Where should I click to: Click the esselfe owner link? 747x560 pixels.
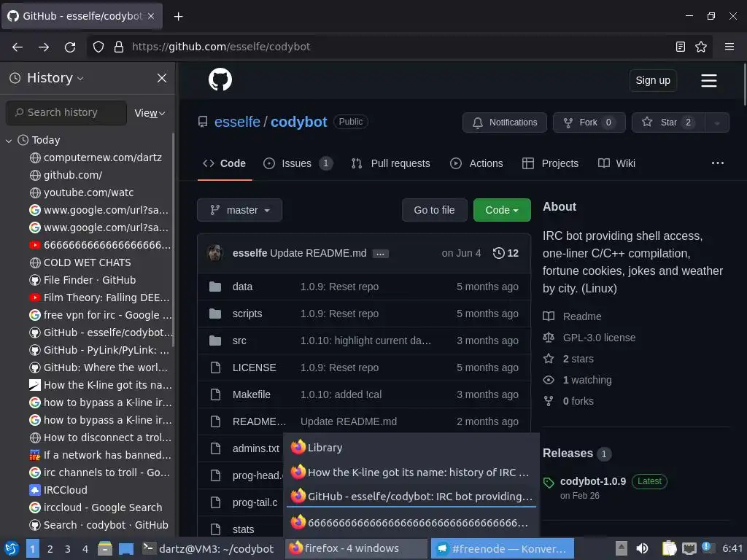237,122
